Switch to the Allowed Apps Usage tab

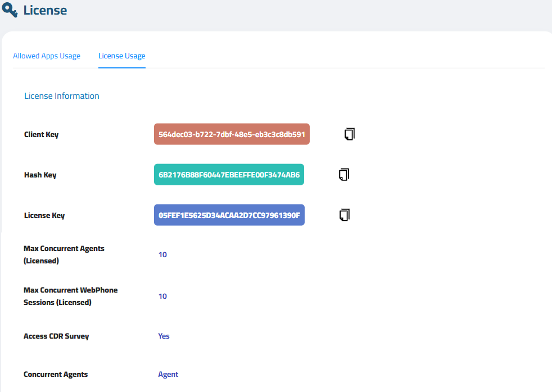47,56
